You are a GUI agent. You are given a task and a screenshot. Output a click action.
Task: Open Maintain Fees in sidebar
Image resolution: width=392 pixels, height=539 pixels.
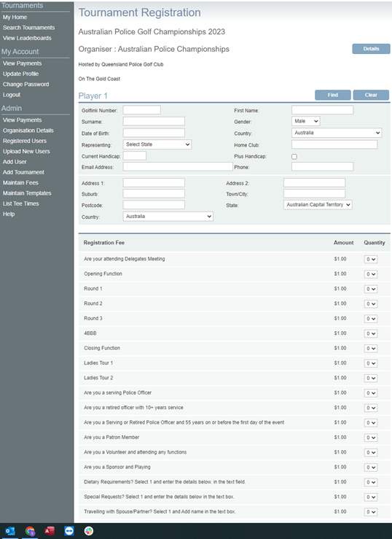click(x=20, y=183)
